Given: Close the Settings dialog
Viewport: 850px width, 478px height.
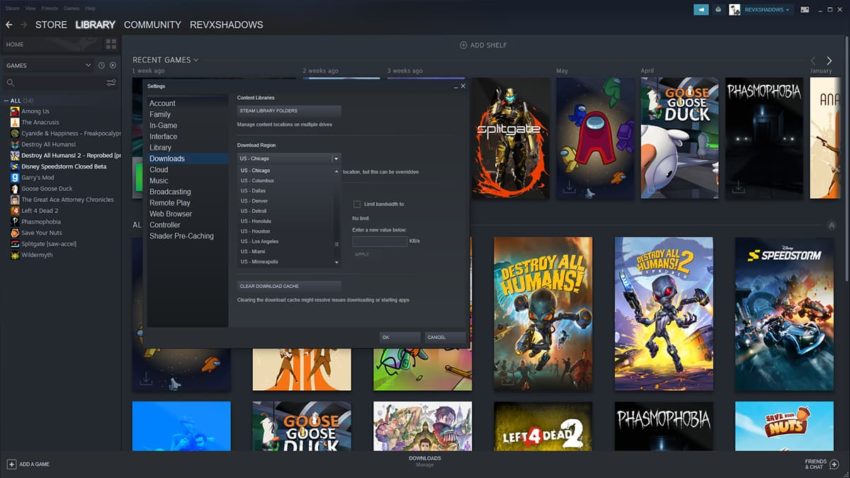Looking at the screenshot, I should [x=463, y=86].
